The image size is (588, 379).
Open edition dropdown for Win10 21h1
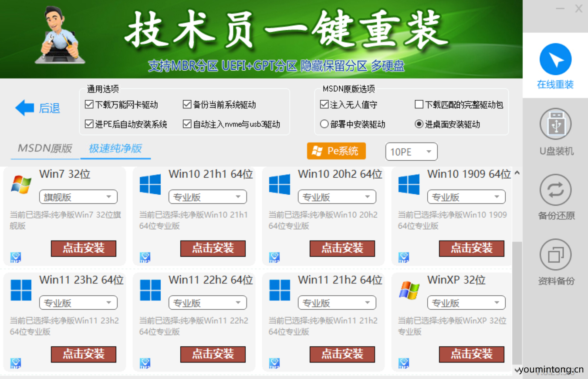pyautogui.click(x=208, y=197)
